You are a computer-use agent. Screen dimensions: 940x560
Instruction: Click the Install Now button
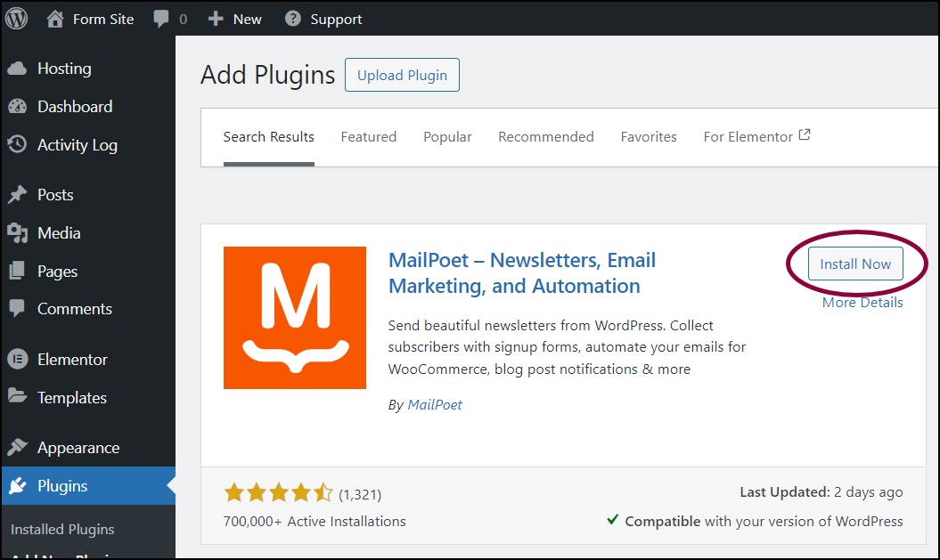tap(855, 264)
